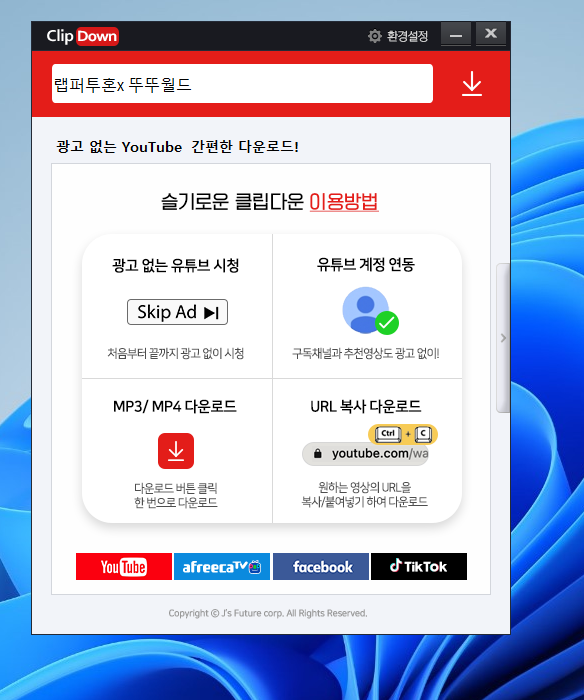584x700 pixels.
Task: Click the URL 복사 다운로드 heading
Action: point(366,406)
